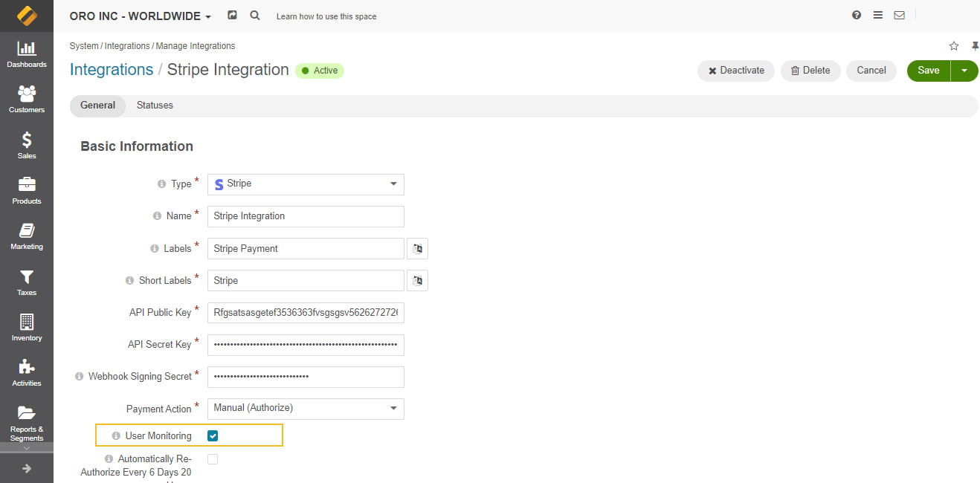This screenshot has width=980, height=483.
Task: Open the help question mark icon
Action: 857,15
